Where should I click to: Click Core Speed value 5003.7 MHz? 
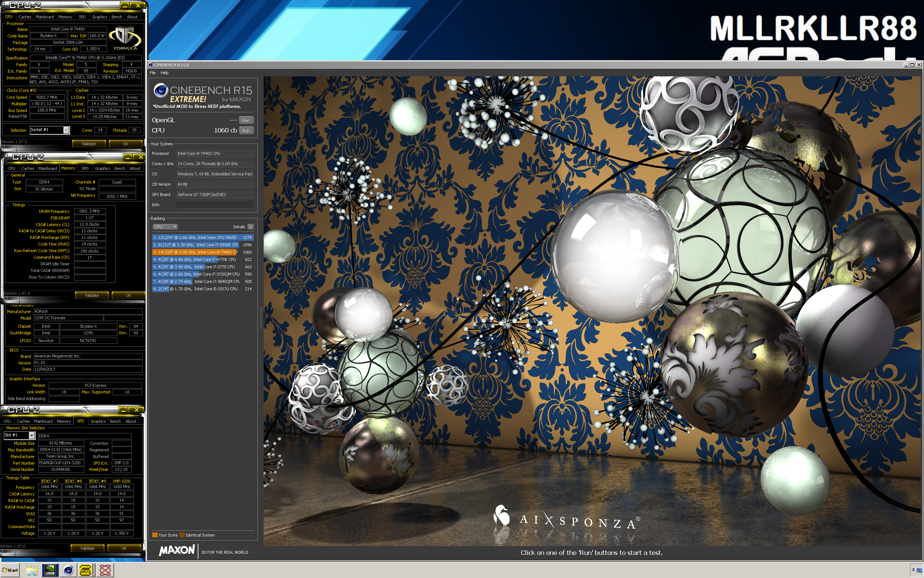coord(47,97)
